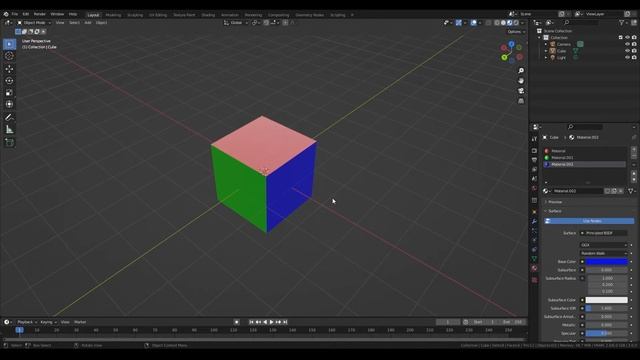The width and height of the screenshot is (640, 360).
Task: Click the viewport pan hand icon
Action: pyautogui.click(x=521, y=81)
